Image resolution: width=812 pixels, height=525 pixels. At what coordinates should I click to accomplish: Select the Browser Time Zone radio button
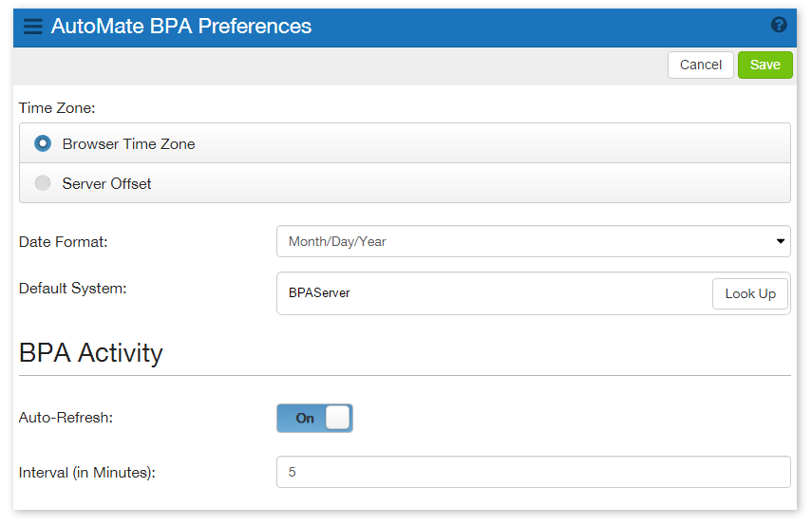click(x=43, y=144)
